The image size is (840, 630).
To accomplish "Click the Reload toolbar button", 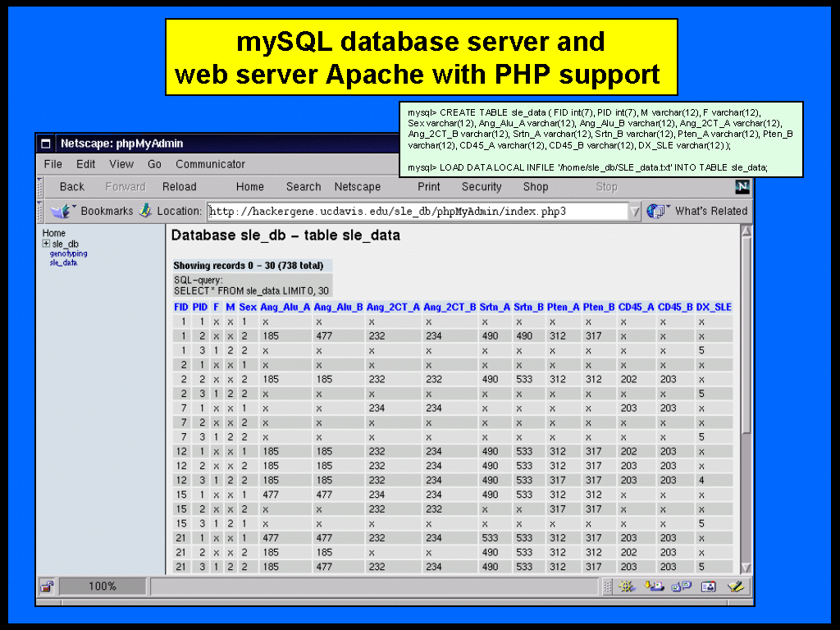I will click(179, 187).
